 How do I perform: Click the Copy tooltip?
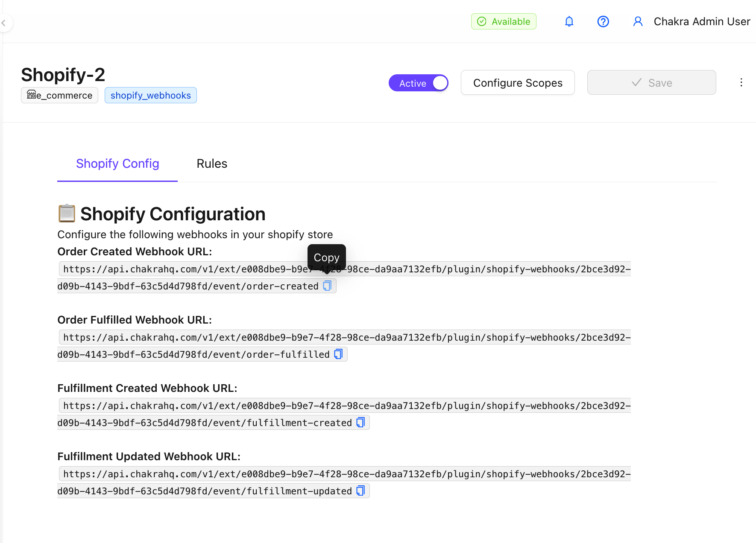pyautogui.click(x=327, y=257)
